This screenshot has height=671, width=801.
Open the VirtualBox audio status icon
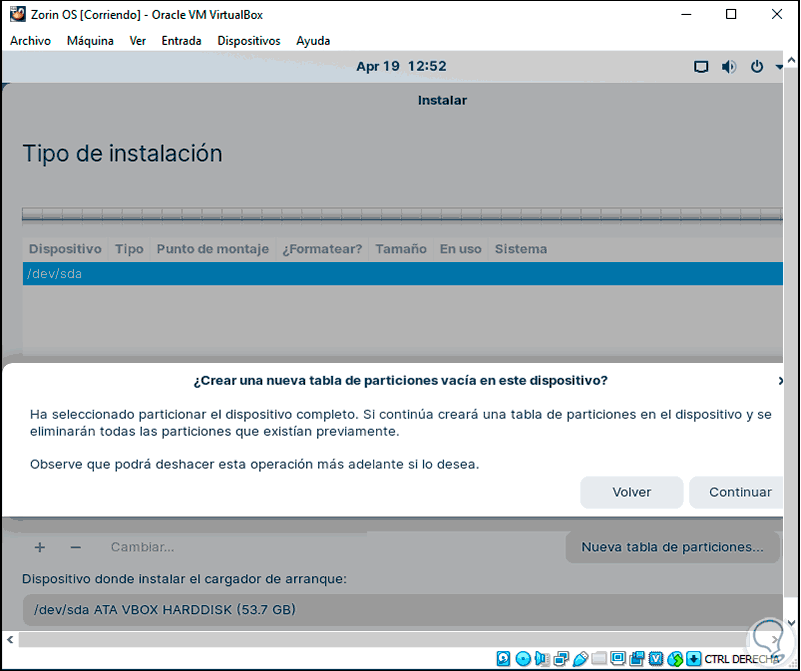[541, 658]
